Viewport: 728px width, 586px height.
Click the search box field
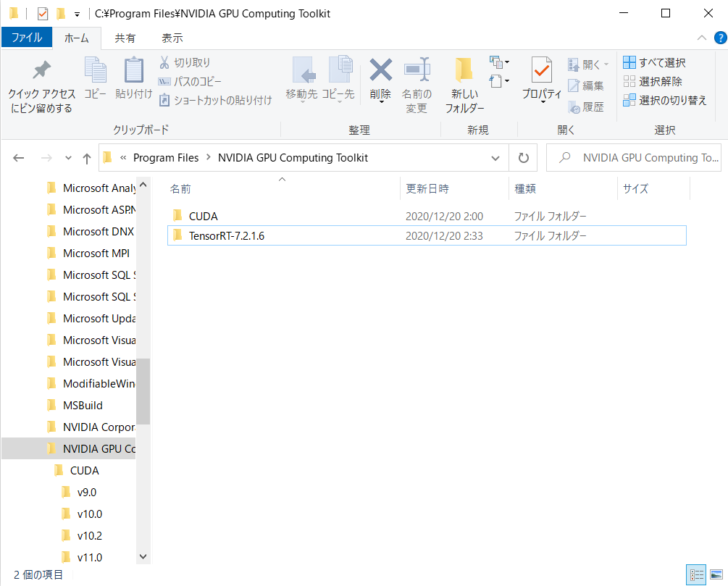point(634,158)
